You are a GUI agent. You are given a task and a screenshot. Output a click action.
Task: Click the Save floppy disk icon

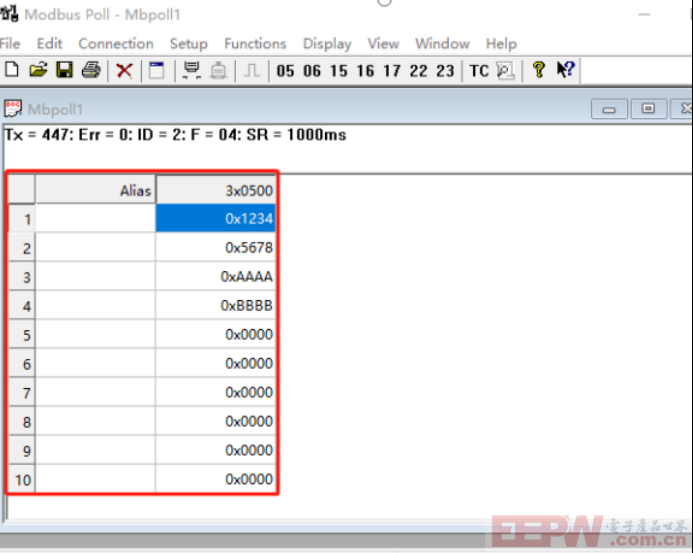point(65,70)
